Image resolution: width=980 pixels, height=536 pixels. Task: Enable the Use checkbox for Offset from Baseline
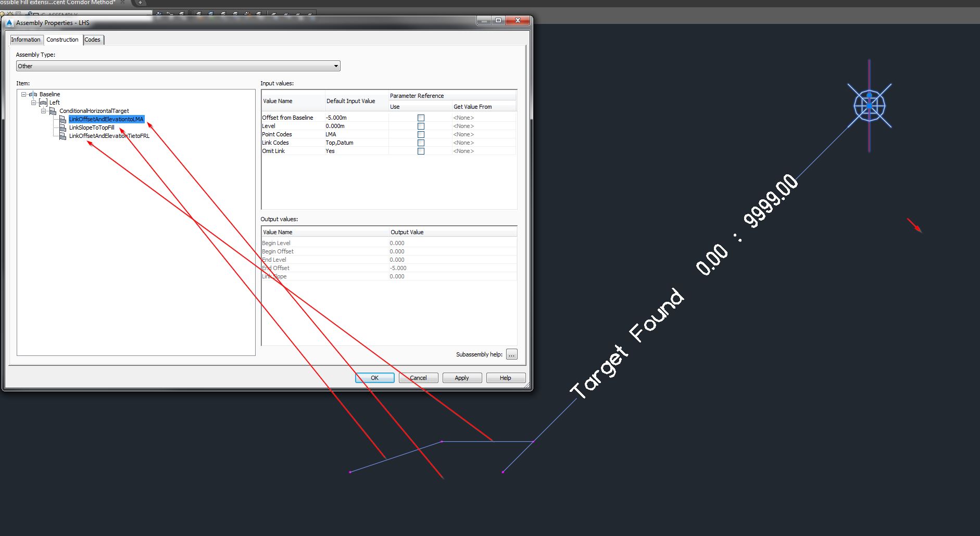pos(420,118)
